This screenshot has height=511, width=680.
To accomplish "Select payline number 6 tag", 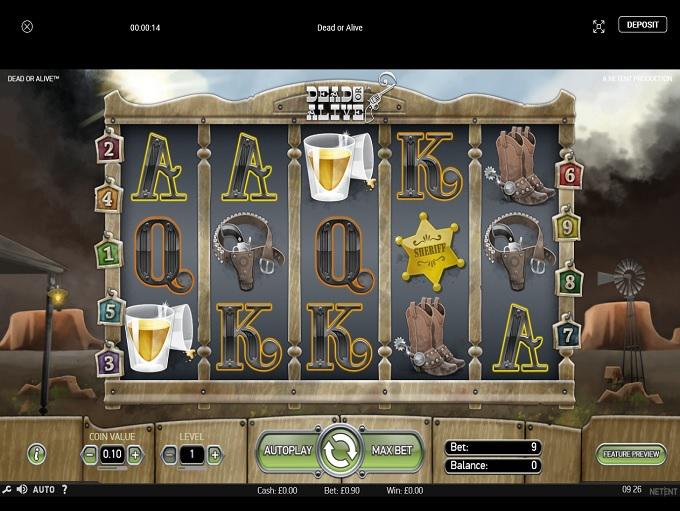I will 569,174.
